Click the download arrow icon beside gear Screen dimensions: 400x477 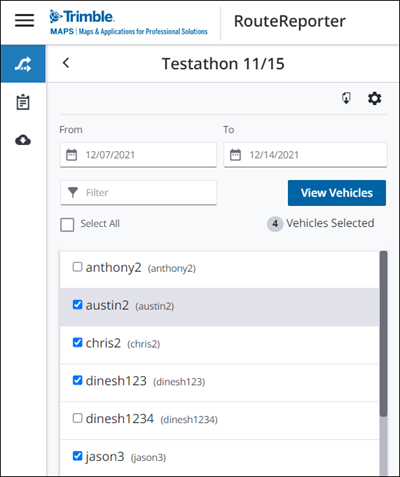pyautogui.click(x=346, y=98)
